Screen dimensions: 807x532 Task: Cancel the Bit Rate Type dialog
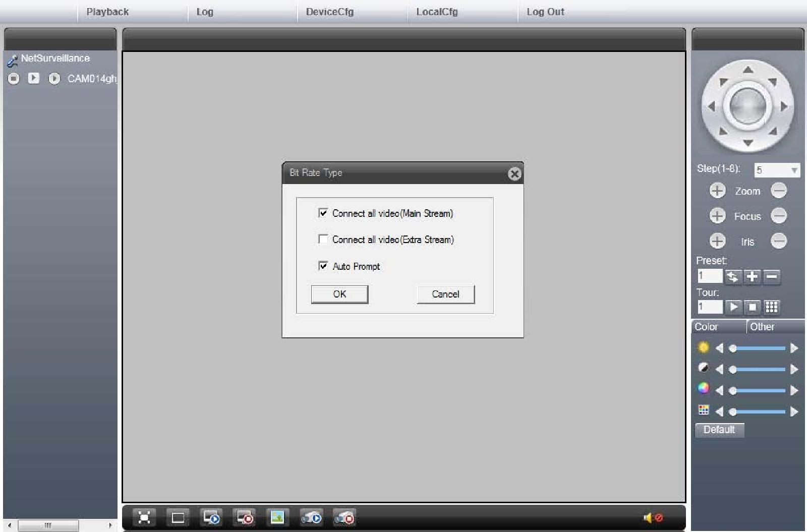(x=446, y=294)
